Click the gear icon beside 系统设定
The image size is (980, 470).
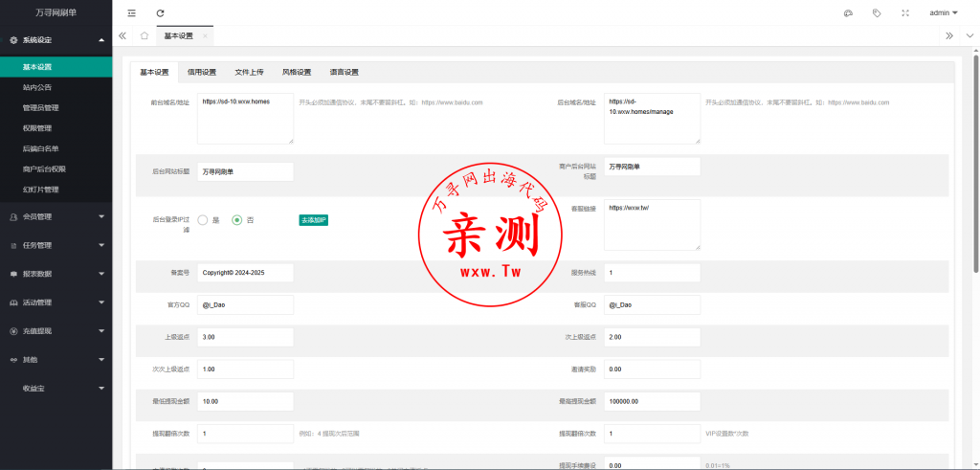13,40
